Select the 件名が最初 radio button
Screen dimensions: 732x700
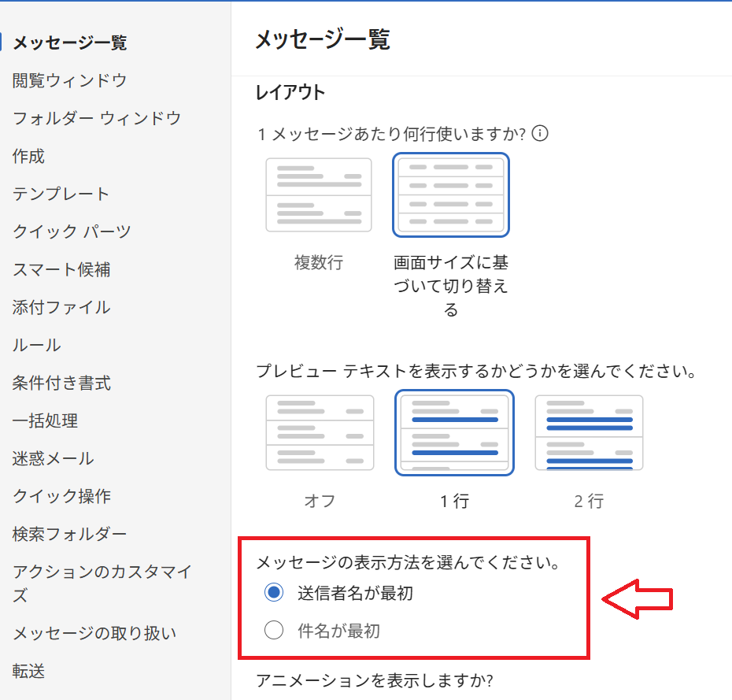tap(274, 631)
